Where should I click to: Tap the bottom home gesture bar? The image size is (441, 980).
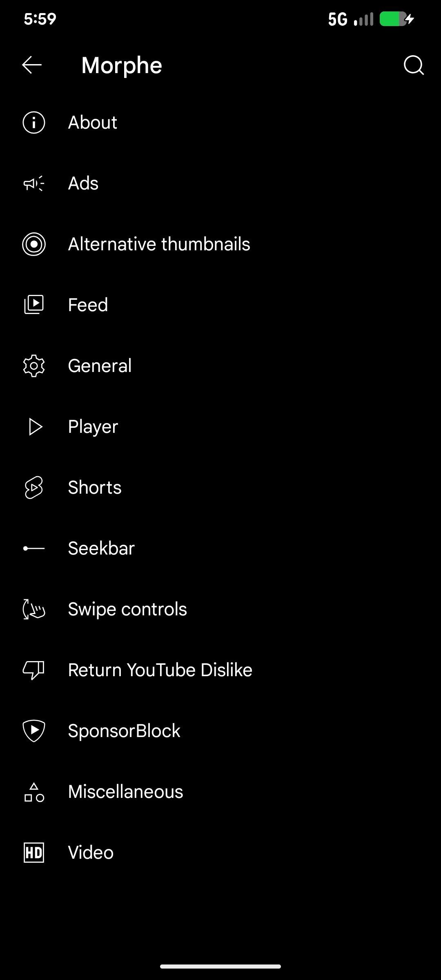tap(220, 967)
